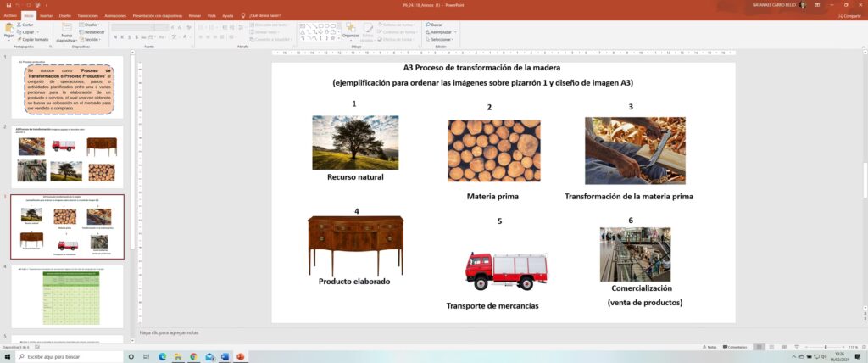
Task: Toggle the Notas pane in status bar
Action: pos(710,347)
